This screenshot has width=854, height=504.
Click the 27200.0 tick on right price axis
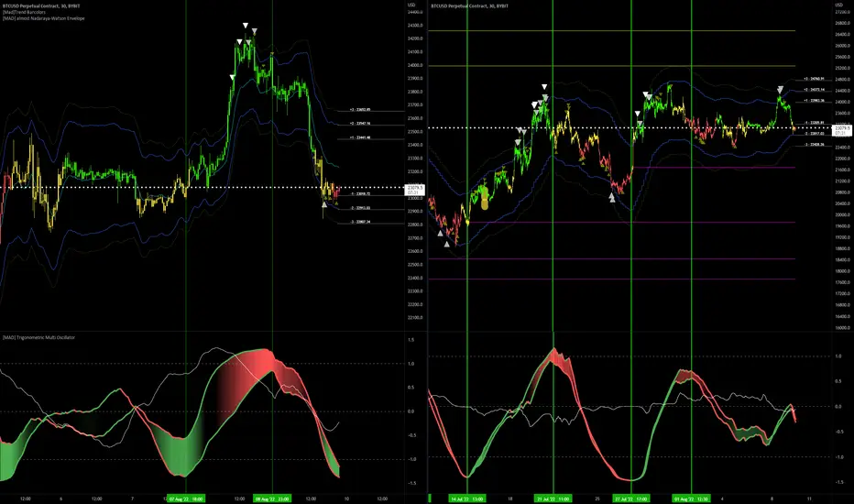(x=842, y=11)
